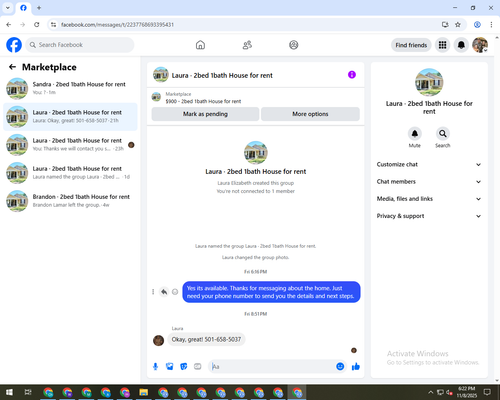The image size is (500, 400).
Task: Click the browser address bar URL
Action: click(117, 25)
